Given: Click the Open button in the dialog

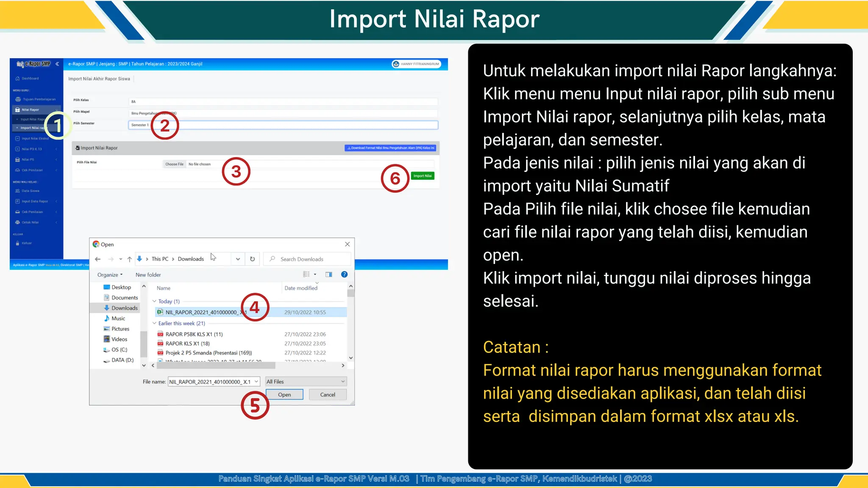Looking at the screenshot, I should [284, 394].
